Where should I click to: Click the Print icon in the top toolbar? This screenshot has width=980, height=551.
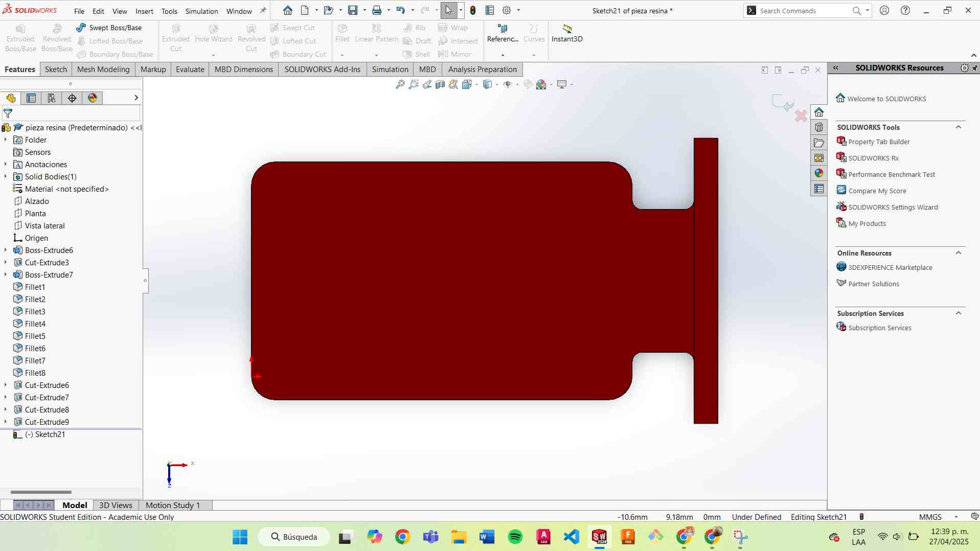(377, 10)
